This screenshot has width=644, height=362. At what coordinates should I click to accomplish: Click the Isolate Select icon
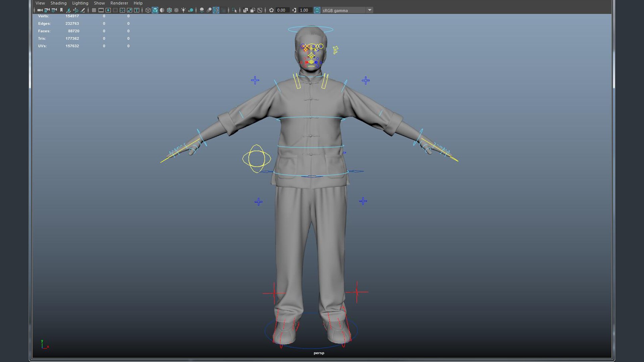click(234, 10)
